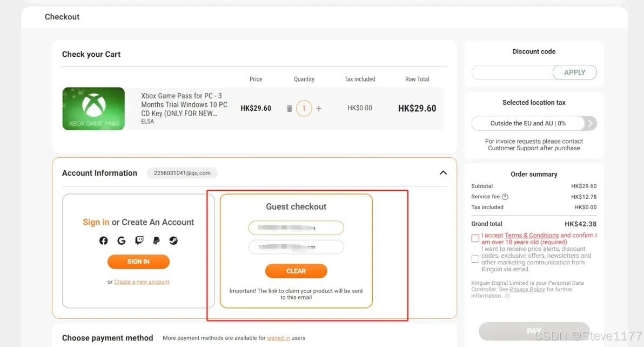Click the Service fee help icon
644x347 pixels.
[505, 197]
